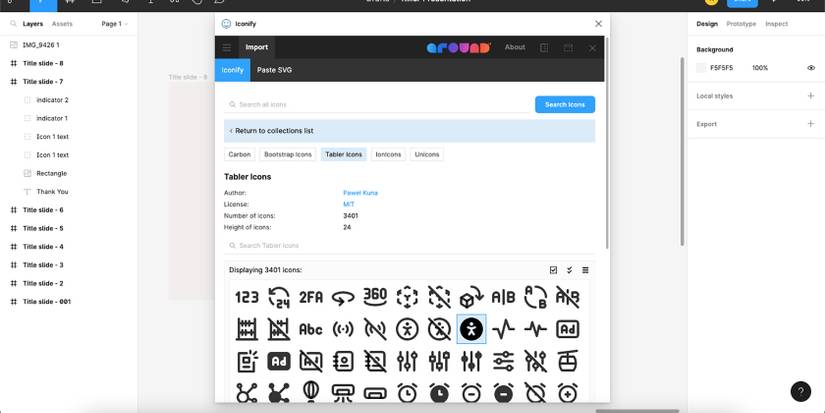Screen dimensions: 825x413
Task: Pick the 2FA icon in grid
Action: coord(311,297)
